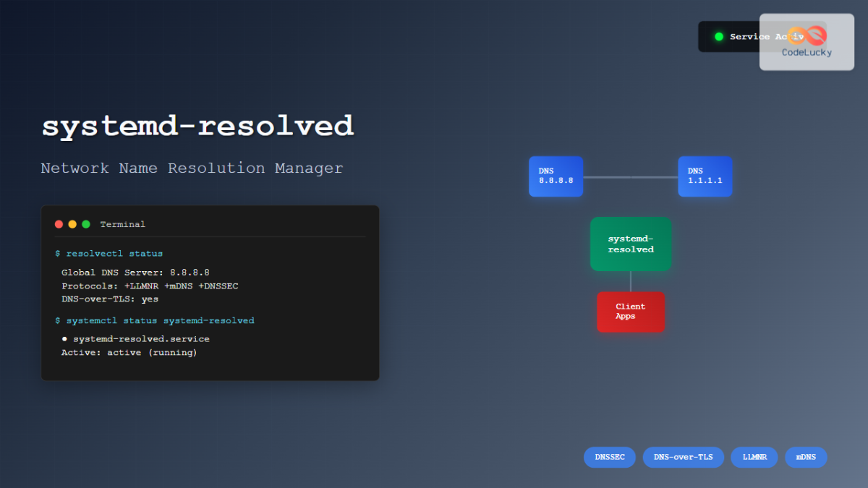Viewport: 868px width, 488px height.
Task: Select the mDNS protocol badge
Action: (x=805, y=457)
